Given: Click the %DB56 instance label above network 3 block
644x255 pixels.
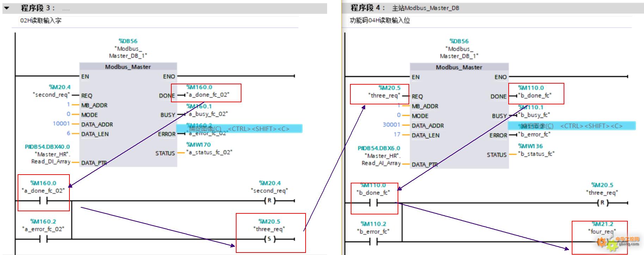Looking at the screenshot, I should [x=128, y=41].
